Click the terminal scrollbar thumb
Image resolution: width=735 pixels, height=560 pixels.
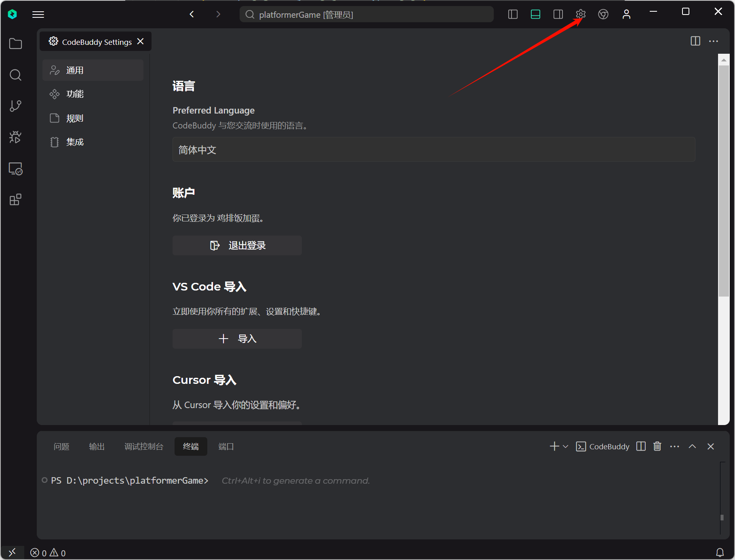pyautogui.click(x=722, y=518)
